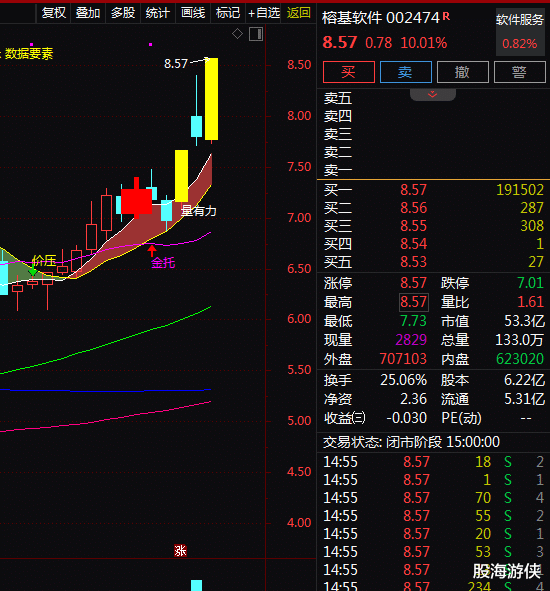Image resolution: width=550 pixels, height=591 pixels.
Task: Expand the order book chevron arrow
Action: click(432, 94)
